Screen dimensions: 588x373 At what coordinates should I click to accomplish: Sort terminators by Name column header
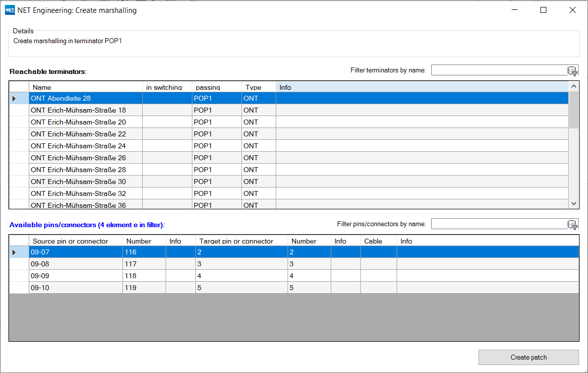pos(85,87)
